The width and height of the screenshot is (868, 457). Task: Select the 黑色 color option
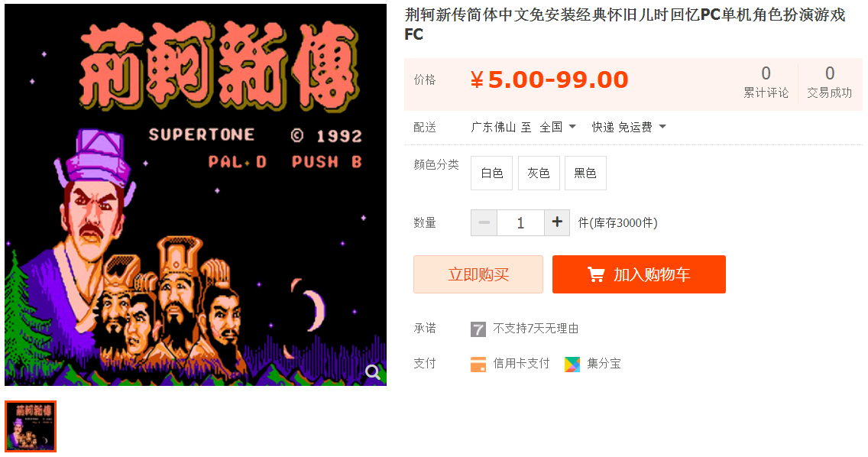[x=585, y=173]
